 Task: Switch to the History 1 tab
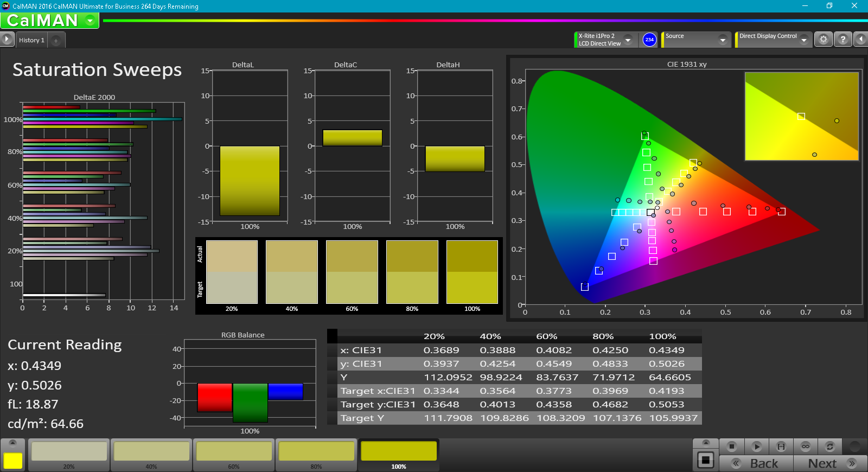pyautogui.click(x=31, y=40)
